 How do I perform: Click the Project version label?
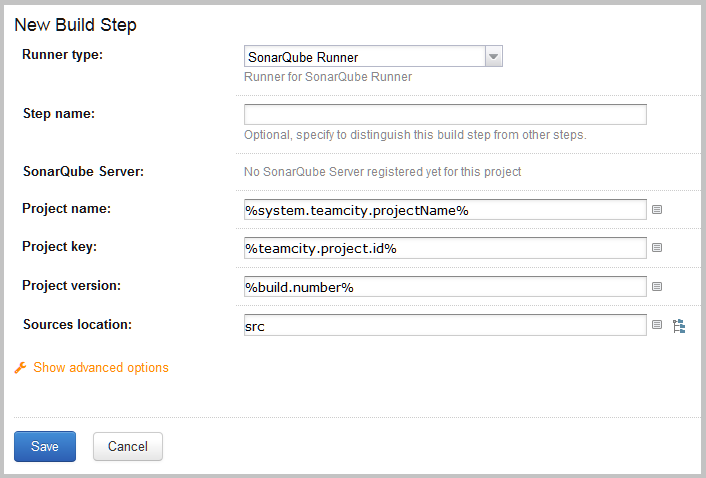72,285
